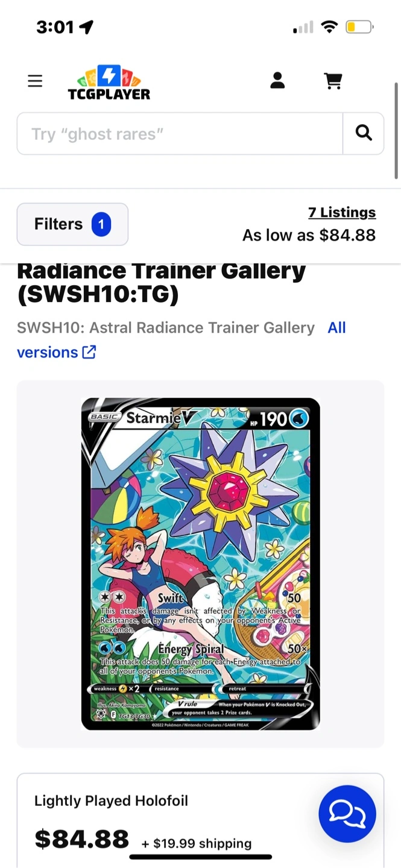Viewport: 401px width, 868px height.
Task: Tap the As low as $84.88 text
Action: pos(309,235)
